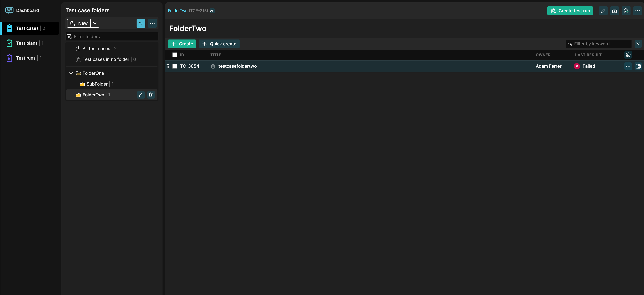Screen dimensions: 644x295
Task: Click header edit pencil icon
Action: point(603,11)
